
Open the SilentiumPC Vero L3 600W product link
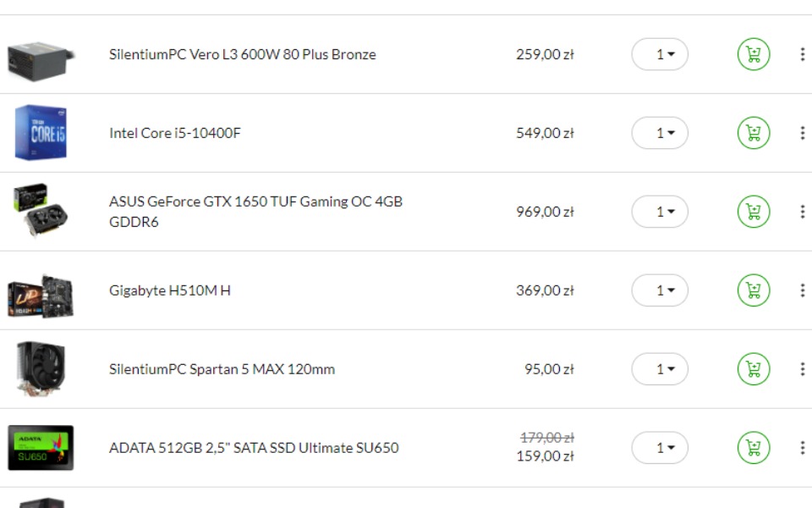pos(242,55)
